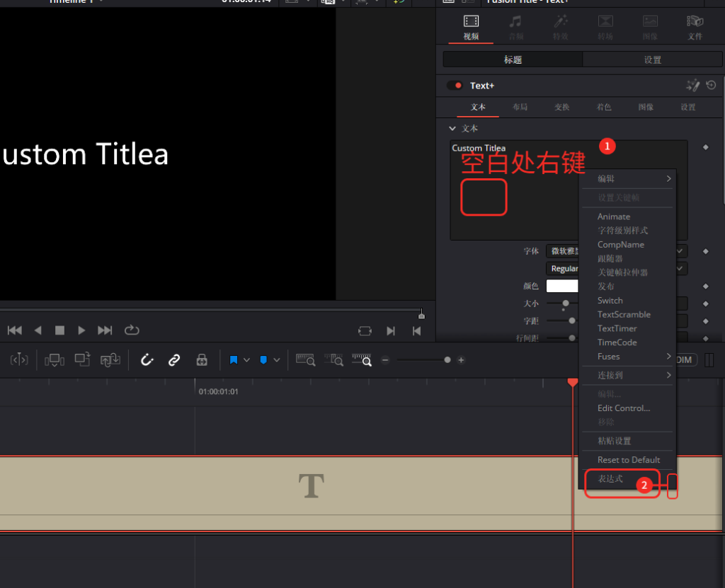Collapse the 文本 section chevron
This screenshot has height=588, width=725.
452,129
